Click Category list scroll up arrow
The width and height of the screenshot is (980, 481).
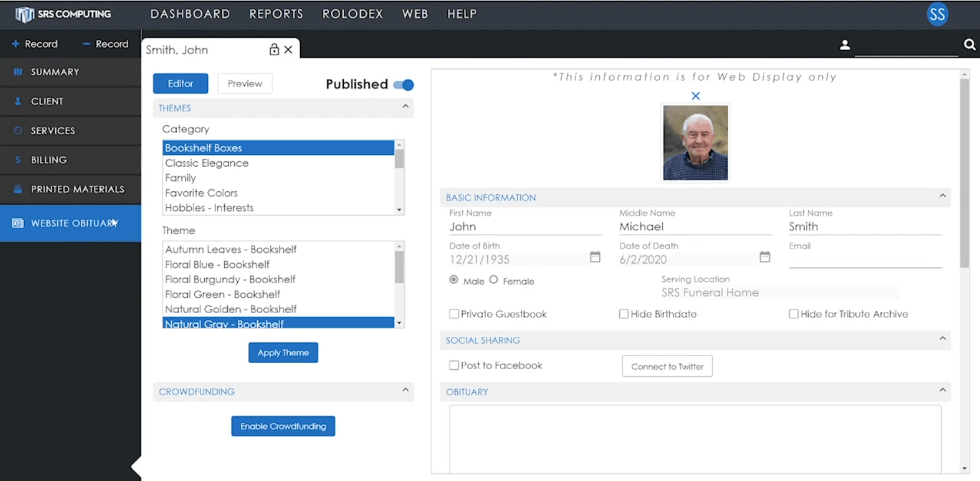point(400,145)
